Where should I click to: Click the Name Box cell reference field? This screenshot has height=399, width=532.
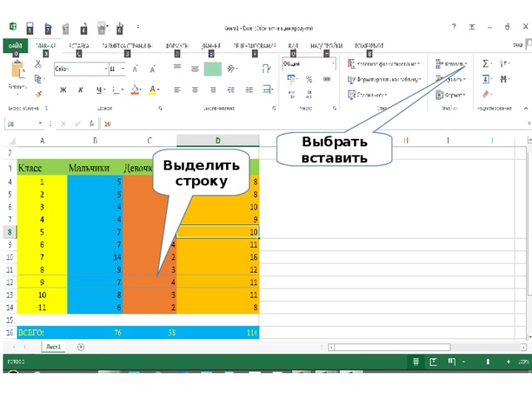(x=21, y=124)
